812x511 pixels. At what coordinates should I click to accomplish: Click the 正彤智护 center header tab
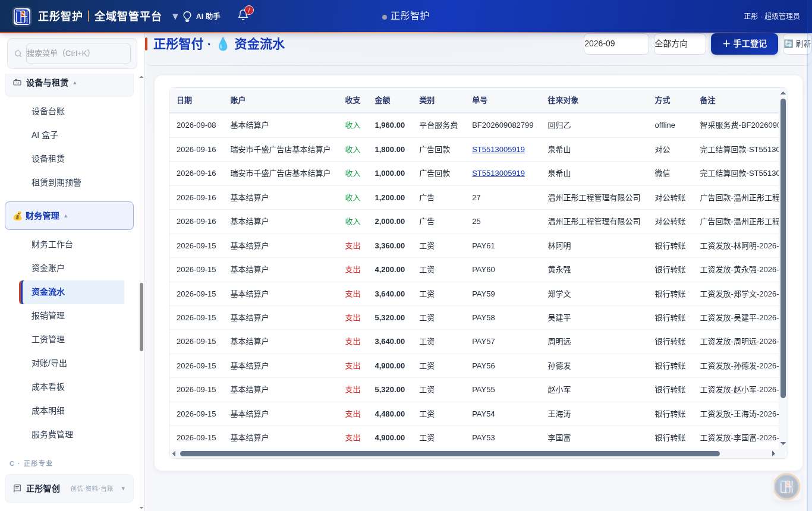pyautogui.click(x=406, y=16)
